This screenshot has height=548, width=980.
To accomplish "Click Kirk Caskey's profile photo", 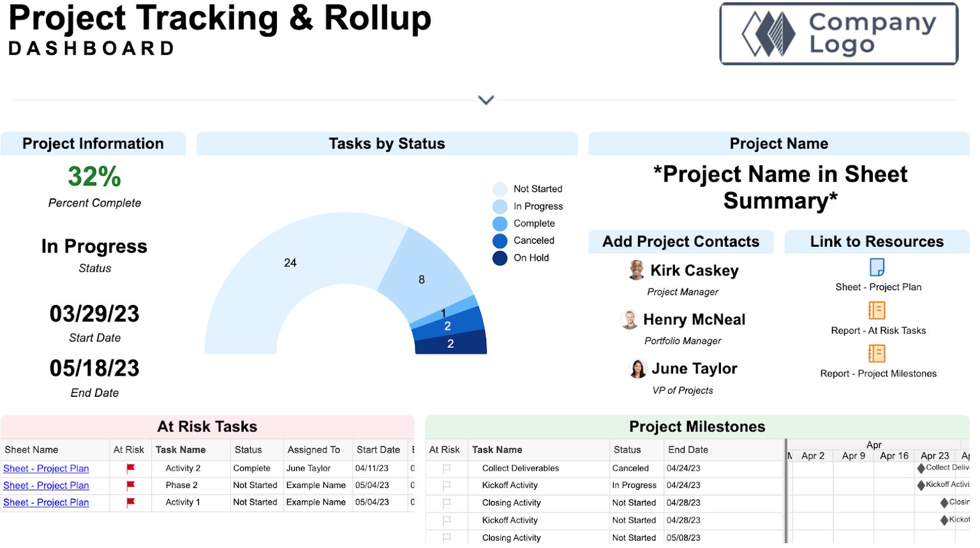I will pyautogui.click(x=636, y=270).
